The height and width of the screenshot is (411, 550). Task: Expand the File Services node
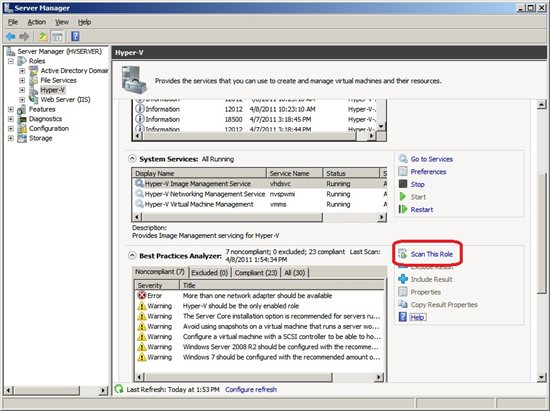tap(22, 80)
